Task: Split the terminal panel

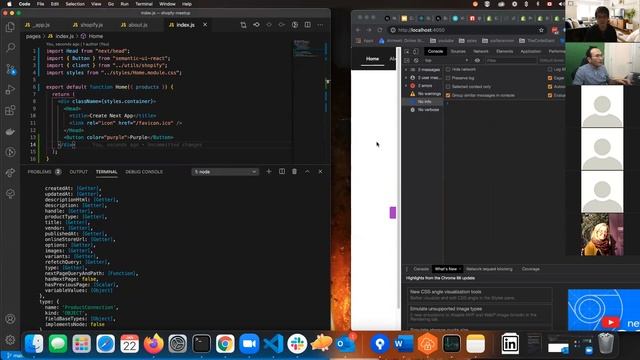Action: click(x=282, y=171)
